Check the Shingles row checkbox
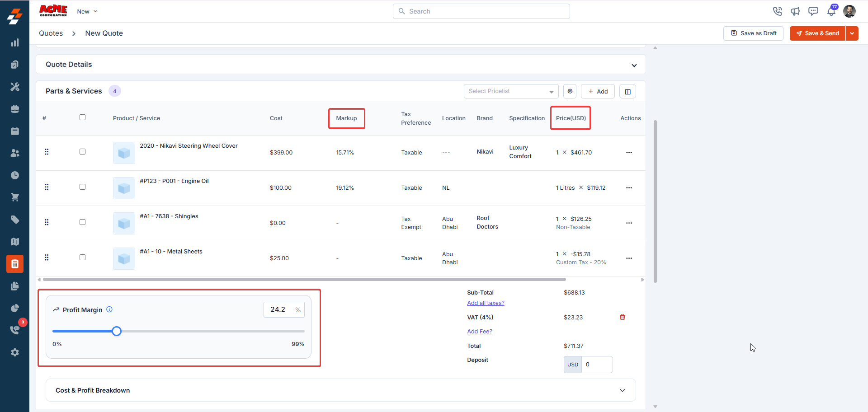The height and width of the screenshot is (412, 868). click(82, 222)
